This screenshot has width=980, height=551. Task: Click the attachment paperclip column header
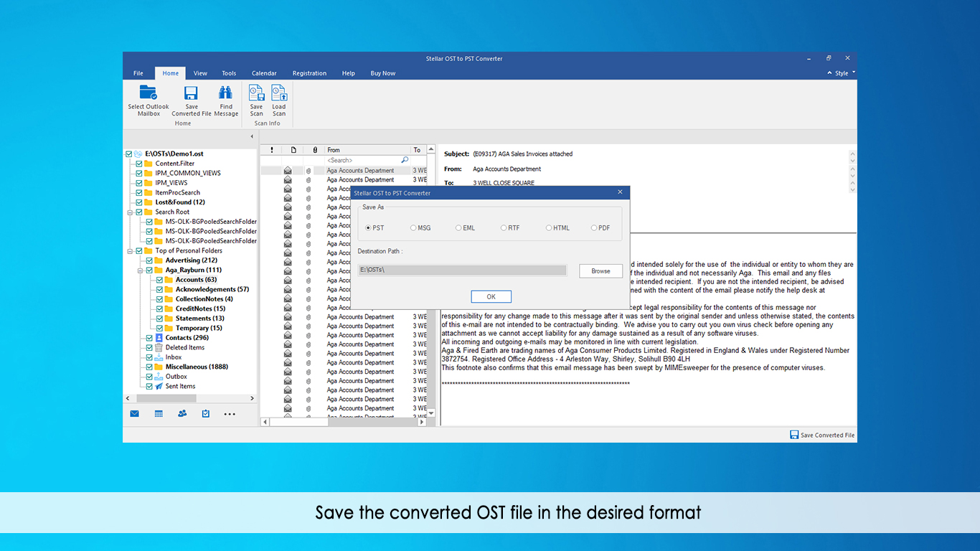315,150
